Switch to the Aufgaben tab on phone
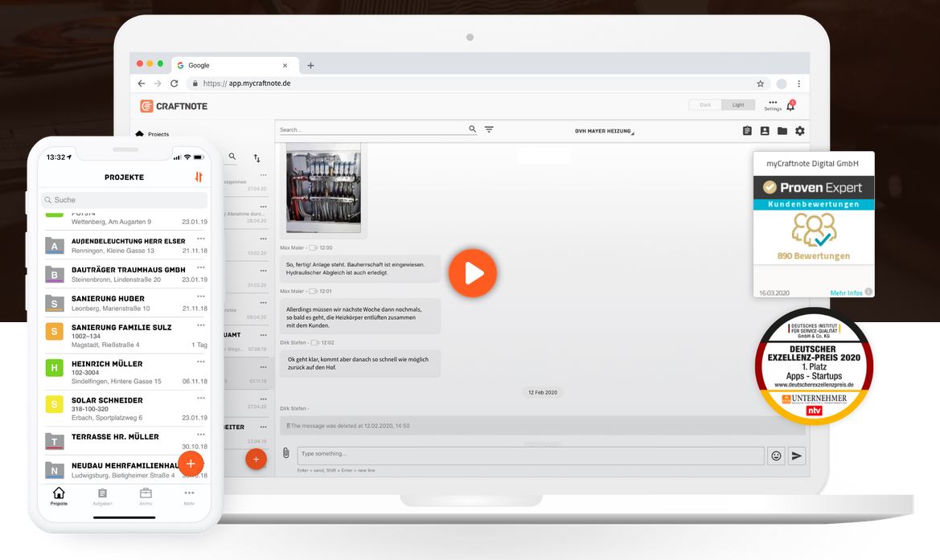 pyautogui.click(x=102, y=497)
